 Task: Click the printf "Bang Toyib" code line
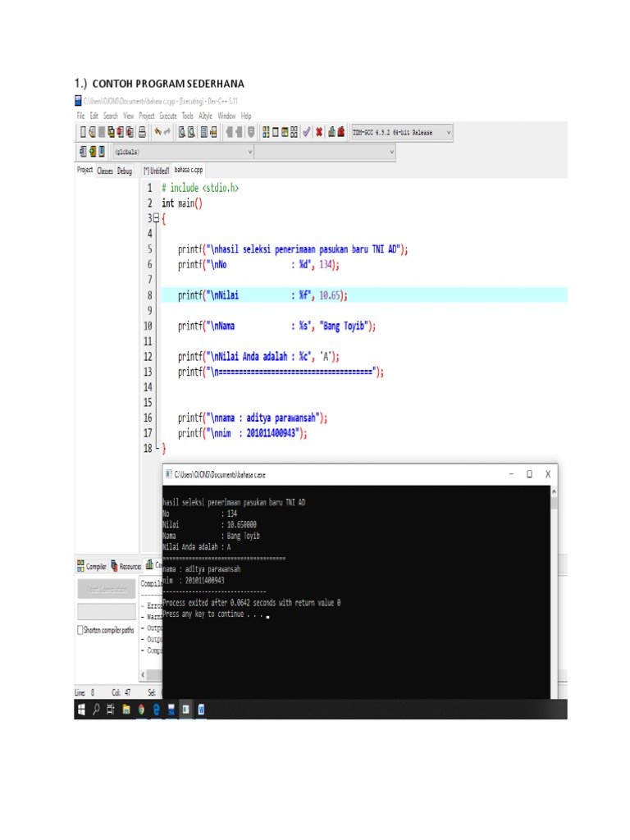coord(277,326)
